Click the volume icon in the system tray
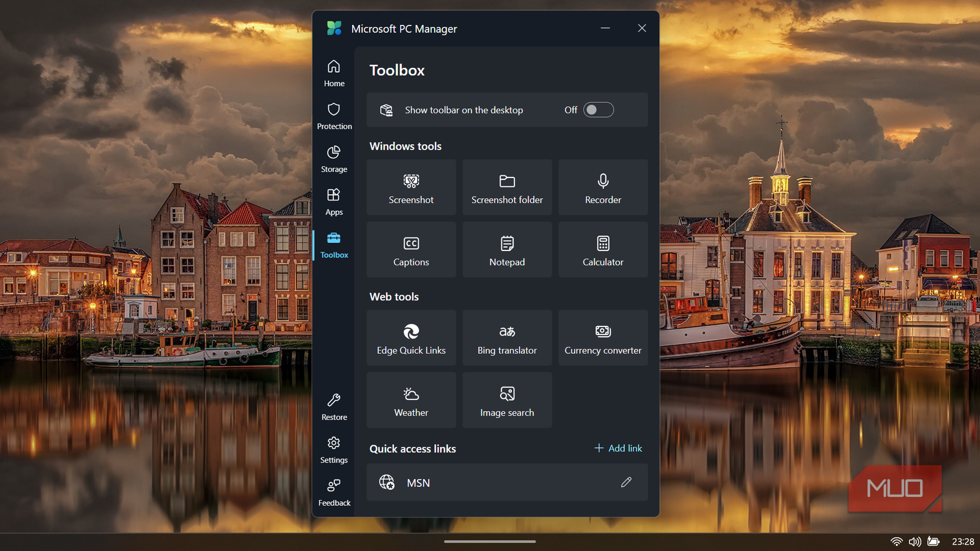 pos(915,541)
